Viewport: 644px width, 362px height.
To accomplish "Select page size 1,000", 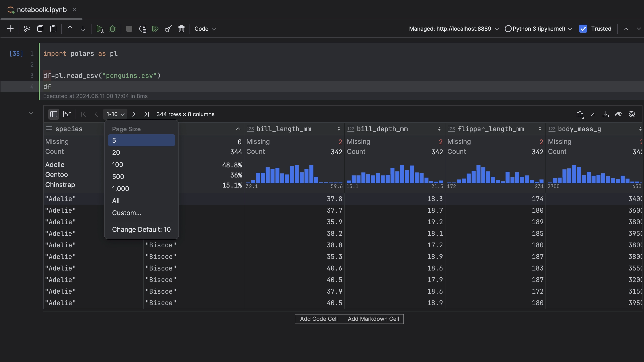I will 142,189.
